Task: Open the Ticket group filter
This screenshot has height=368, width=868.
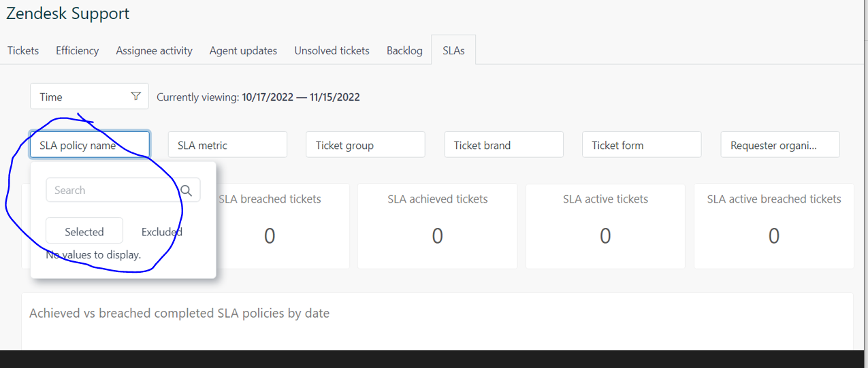Action: [365, 145]
